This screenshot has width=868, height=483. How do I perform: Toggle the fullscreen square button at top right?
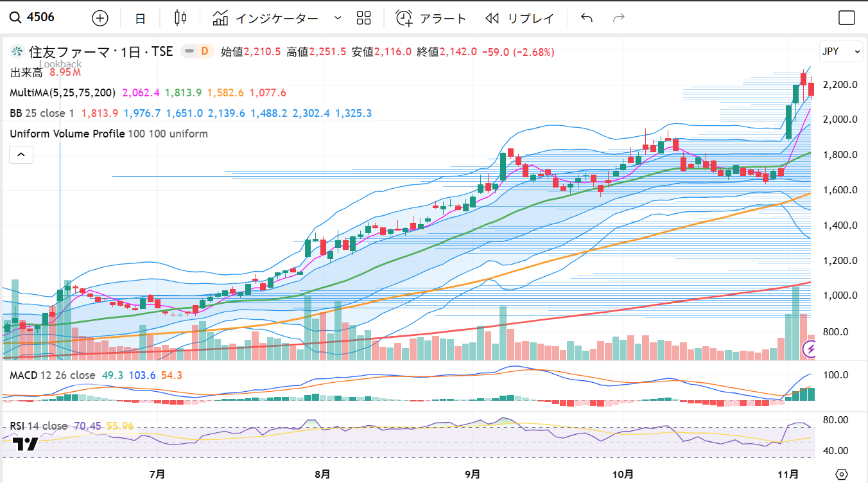point(847,18)
